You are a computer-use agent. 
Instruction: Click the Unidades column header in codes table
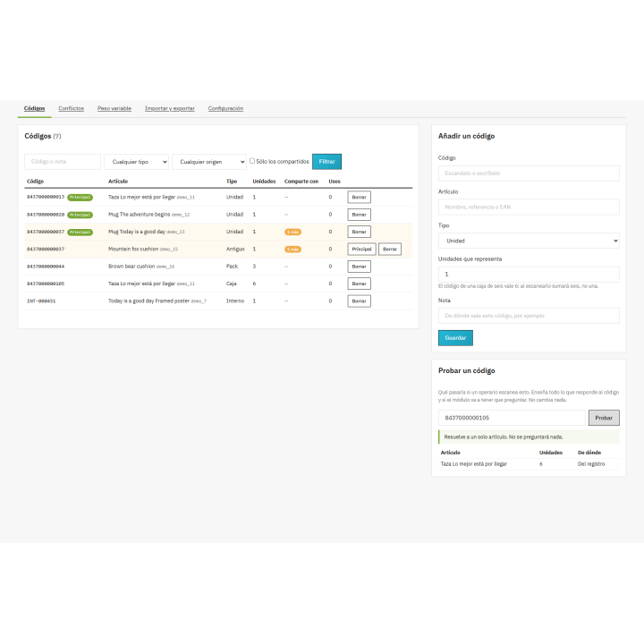pos(264,181)
